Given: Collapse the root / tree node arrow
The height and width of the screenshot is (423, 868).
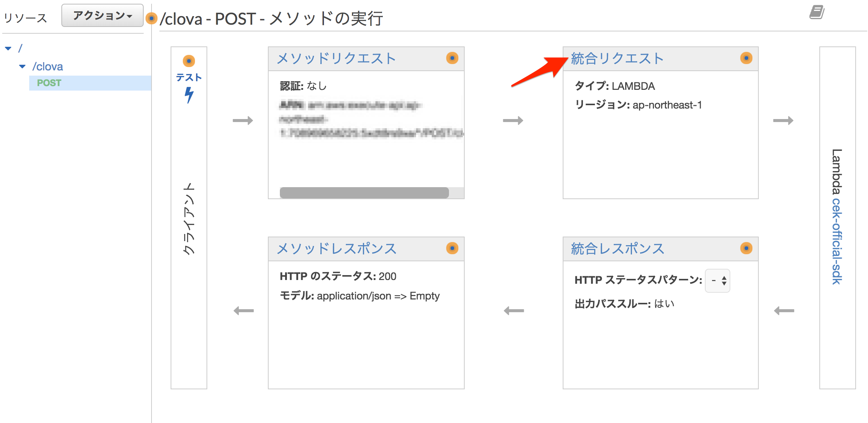Looking at the screenshot, I should point(8,48).
